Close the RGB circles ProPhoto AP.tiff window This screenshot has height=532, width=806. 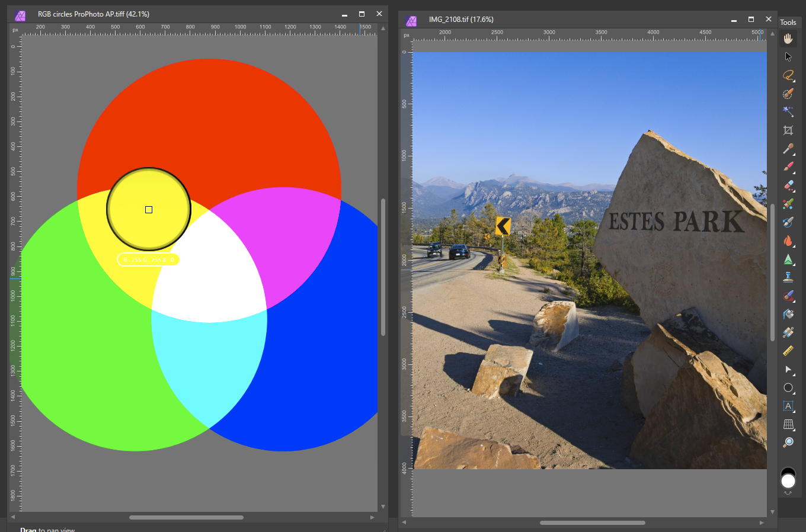pyautogui.click(x=379, y=14)
